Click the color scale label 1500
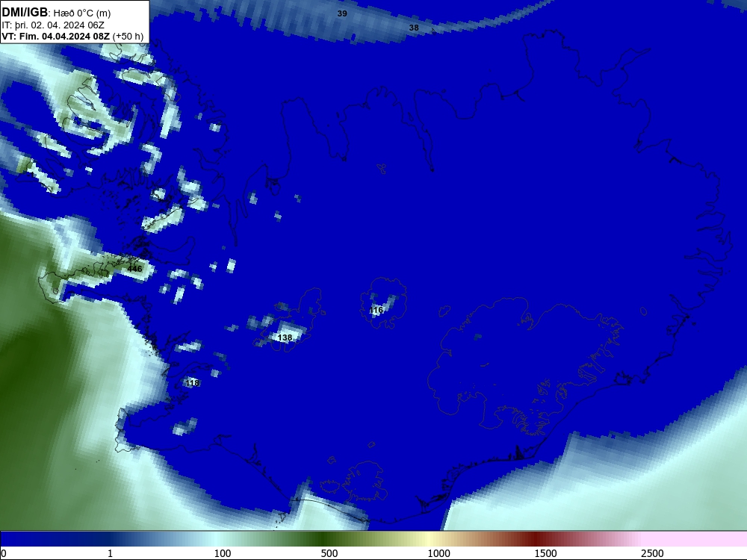 [545, 553]
